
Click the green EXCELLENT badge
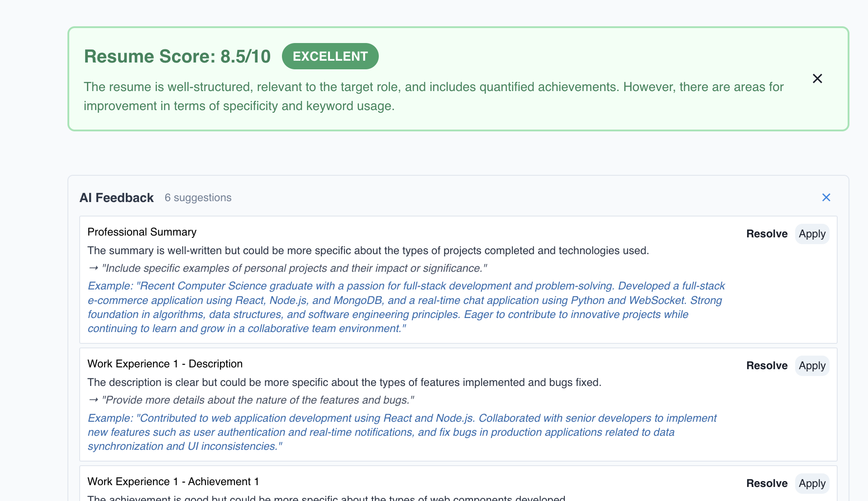click(x=330, y=56)
